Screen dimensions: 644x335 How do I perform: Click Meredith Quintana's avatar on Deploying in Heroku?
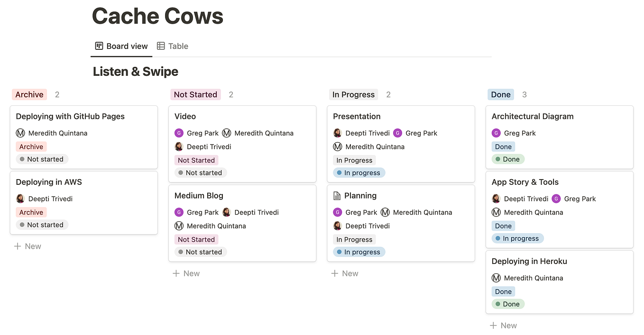496,278
